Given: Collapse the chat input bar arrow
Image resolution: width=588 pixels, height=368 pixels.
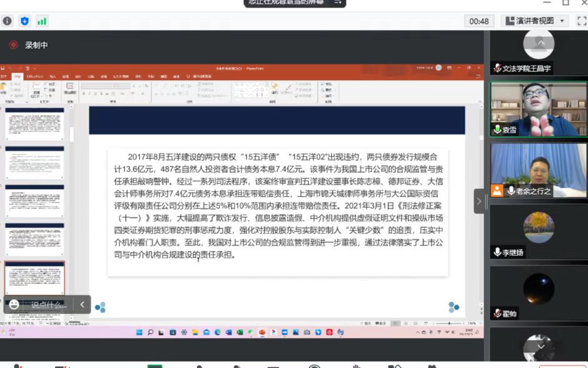Looking at the screenshot, I should click(x=82, y=305).
